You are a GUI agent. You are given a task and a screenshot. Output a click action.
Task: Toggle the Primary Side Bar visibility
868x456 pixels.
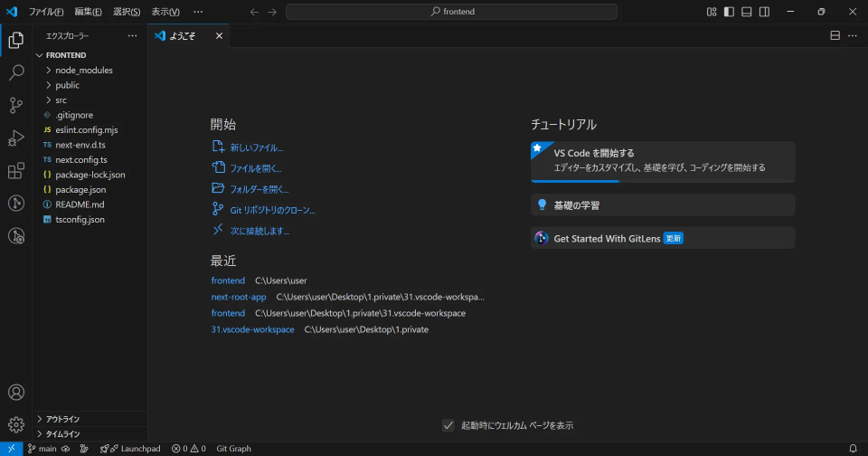click(729, 12)
